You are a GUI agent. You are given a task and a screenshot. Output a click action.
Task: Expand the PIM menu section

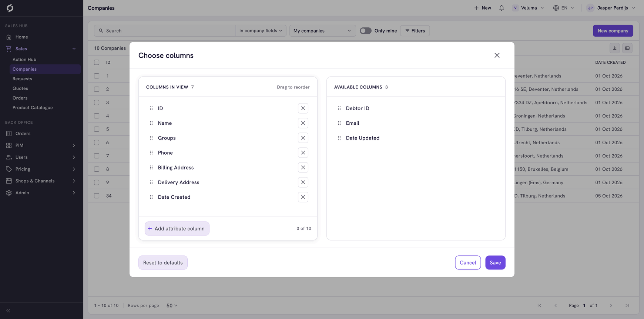[x=41, y=145]
